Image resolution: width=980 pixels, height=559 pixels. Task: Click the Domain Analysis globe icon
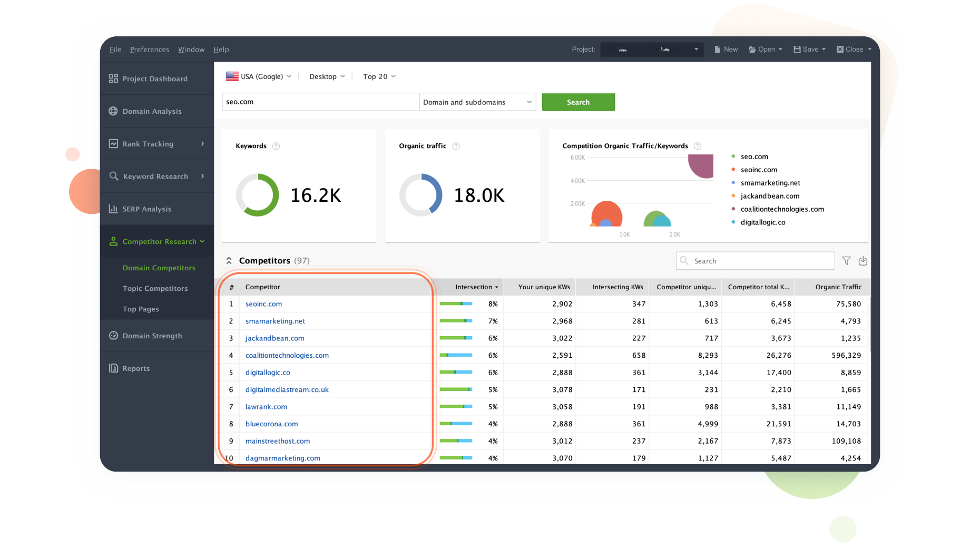(113, 111)
